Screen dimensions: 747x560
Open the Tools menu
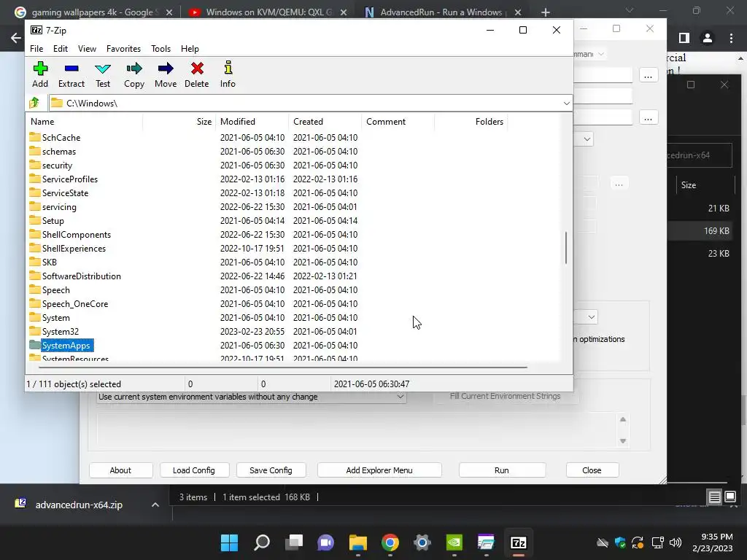tap(160, 49)
